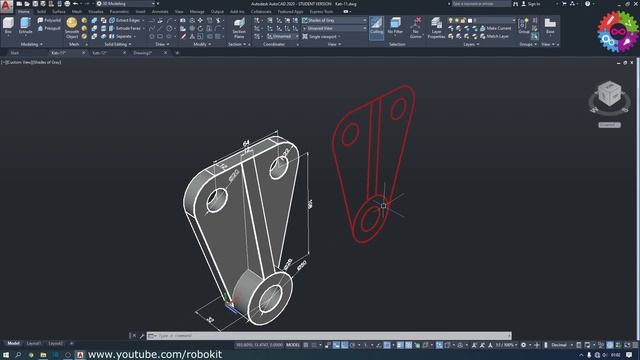Click the ViewCube in the viewport
Image resolution: width=640 pixels, height=360 pixels.
pyautogui.click(x=609, y=93)
